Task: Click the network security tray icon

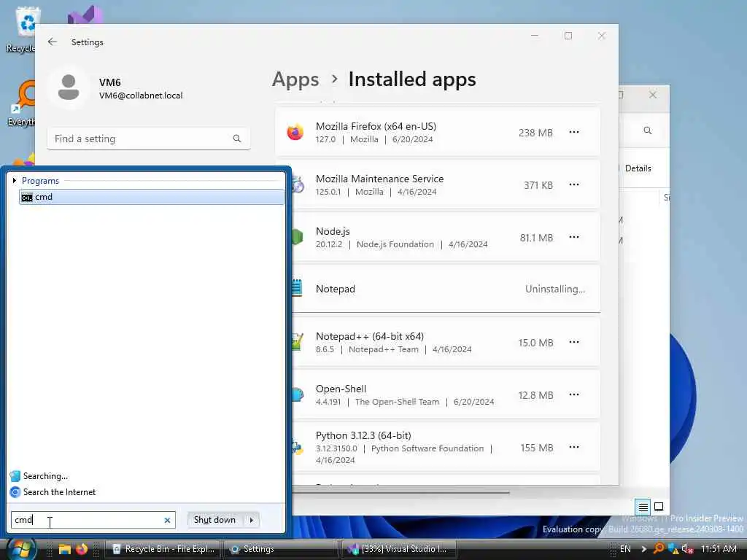Action: coord(673,548)
